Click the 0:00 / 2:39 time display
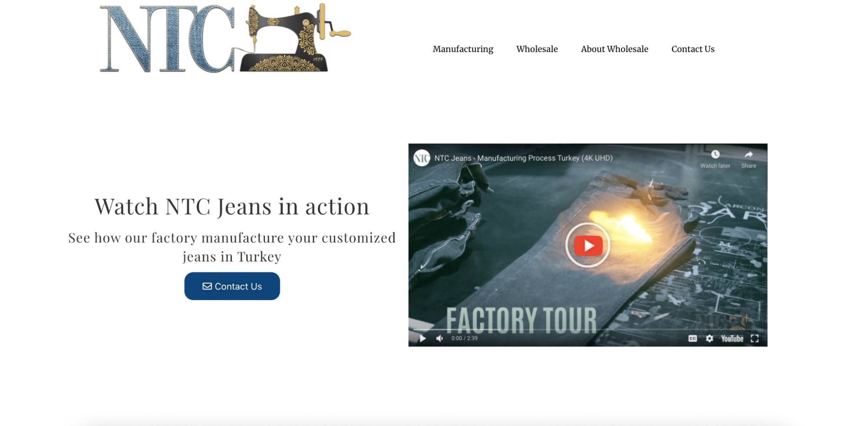 tap(464, 338)
